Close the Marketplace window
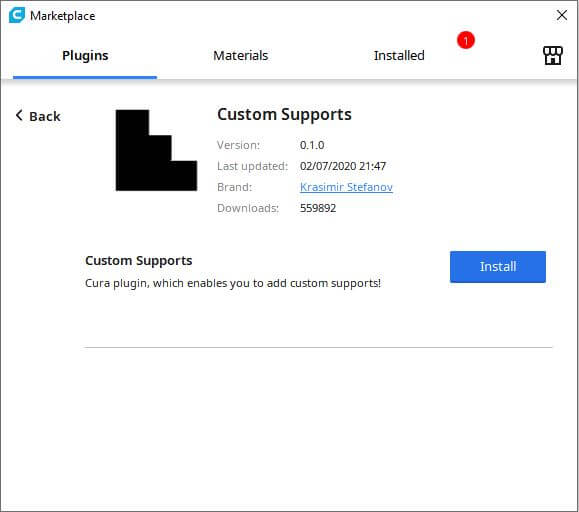 562,16
